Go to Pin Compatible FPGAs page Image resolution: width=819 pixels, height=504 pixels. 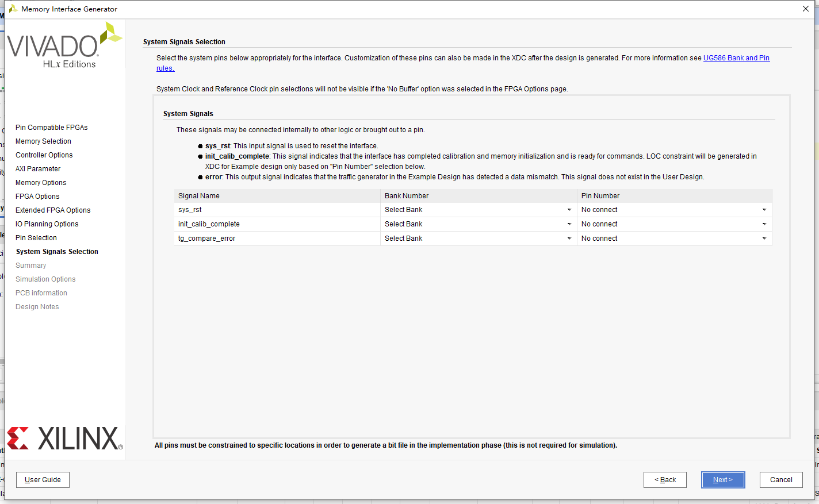52,128
